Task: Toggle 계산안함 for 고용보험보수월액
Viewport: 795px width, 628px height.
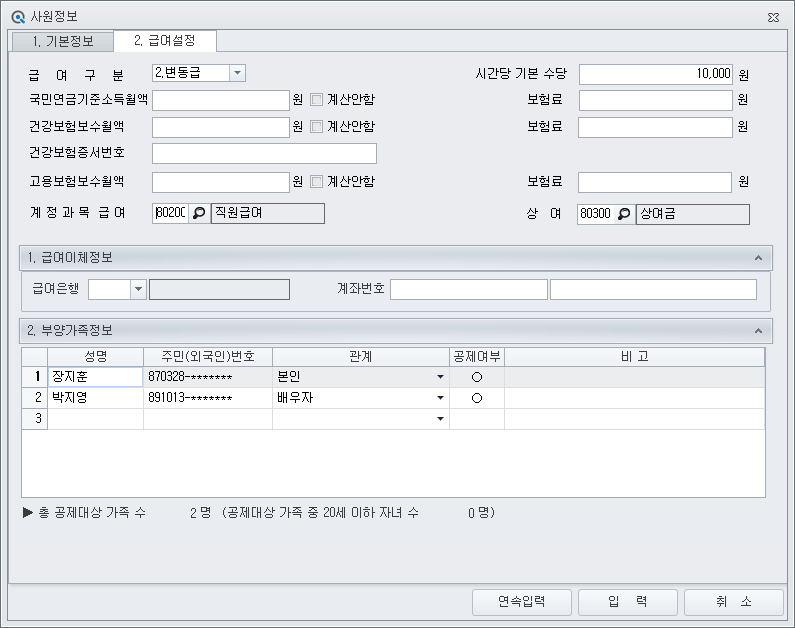Action: click(x=316, y=181)
